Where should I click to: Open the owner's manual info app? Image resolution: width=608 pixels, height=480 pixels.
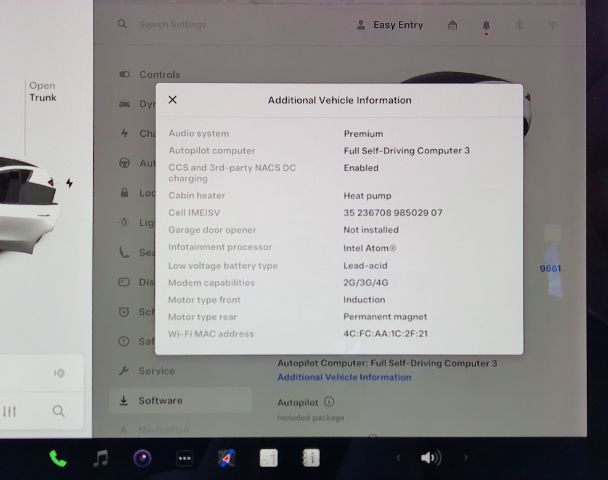click(311, 458)
